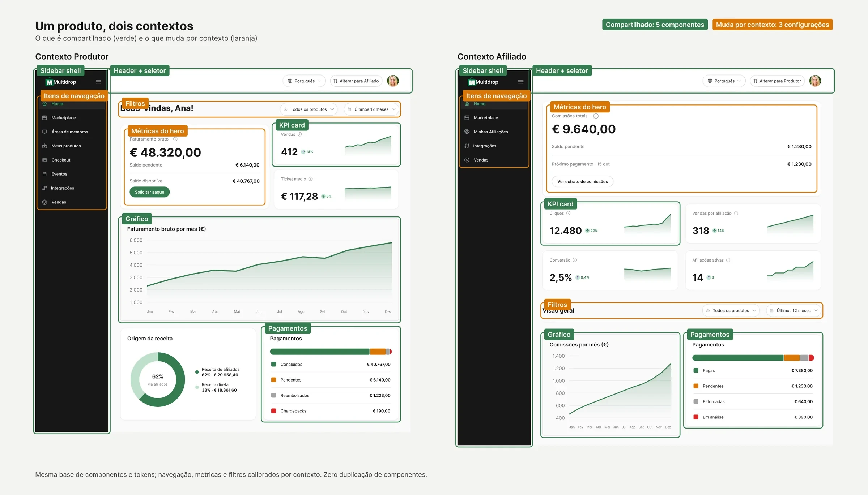Click info icon next to Comissões totais

click(x=596, y=116)
